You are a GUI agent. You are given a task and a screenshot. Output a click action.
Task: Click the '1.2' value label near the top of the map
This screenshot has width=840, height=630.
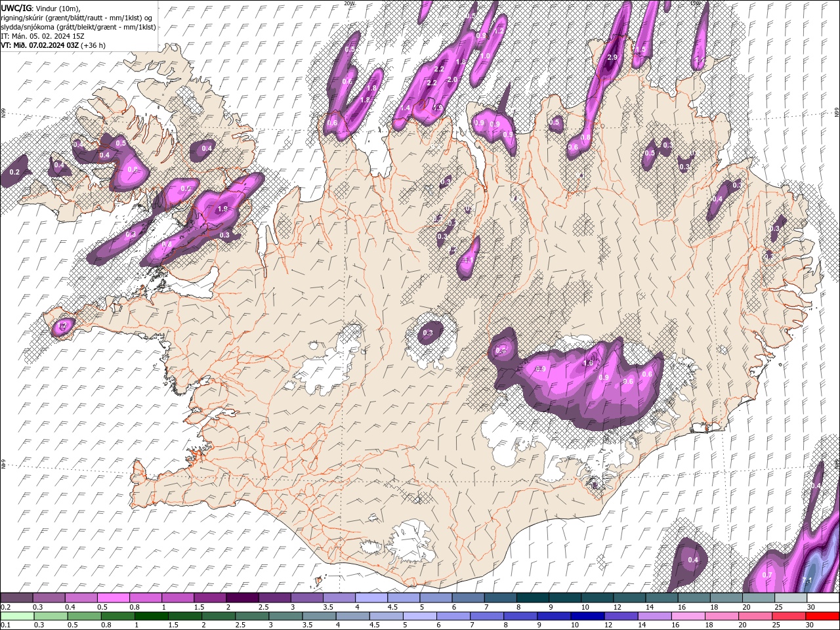[x=499, y=31]
